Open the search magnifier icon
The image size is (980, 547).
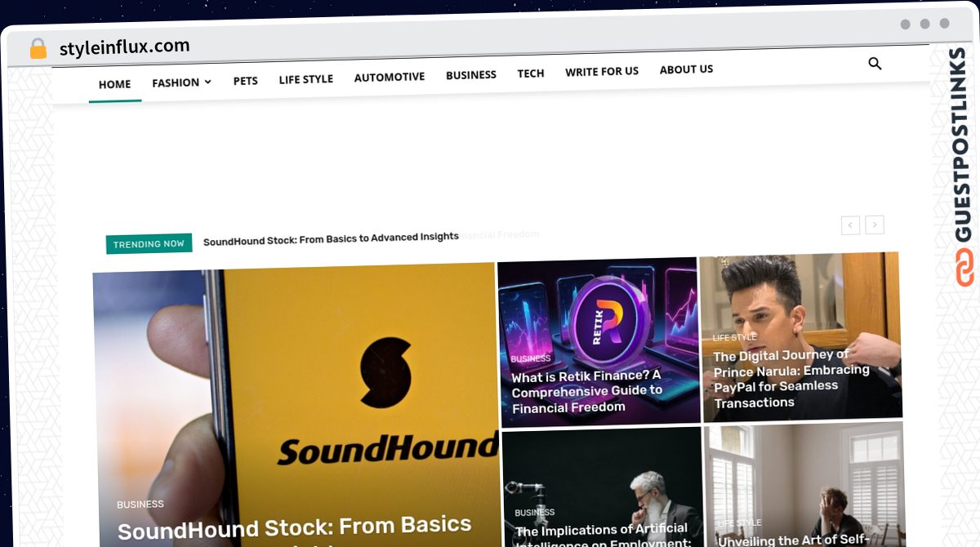point(875,64)
